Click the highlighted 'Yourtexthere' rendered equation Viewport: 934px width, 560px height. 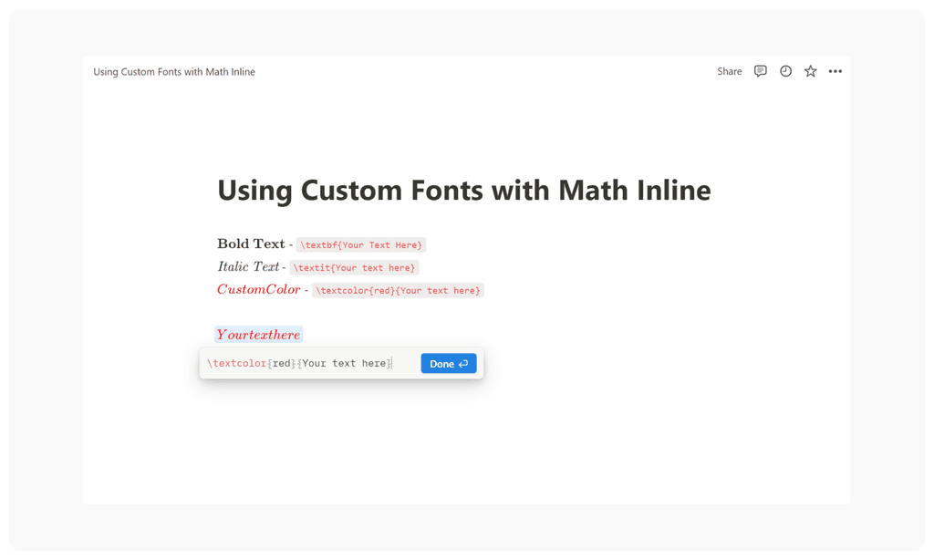point(258,334)
